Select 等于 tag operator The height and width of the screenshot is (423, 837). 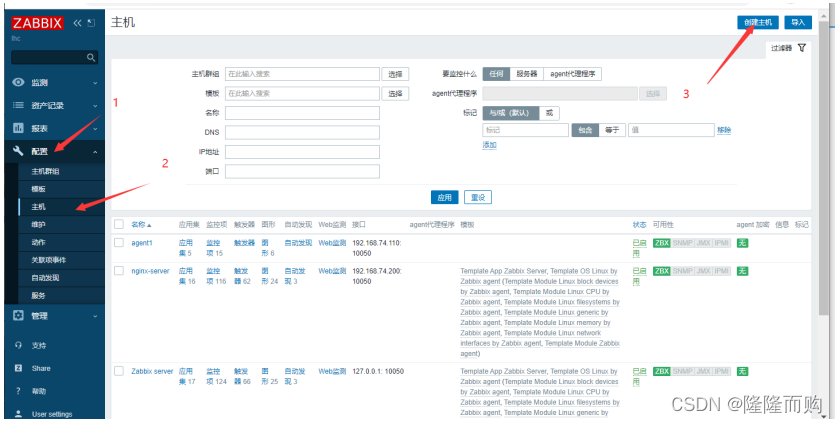pyautogui.click(x=612, y=130)
